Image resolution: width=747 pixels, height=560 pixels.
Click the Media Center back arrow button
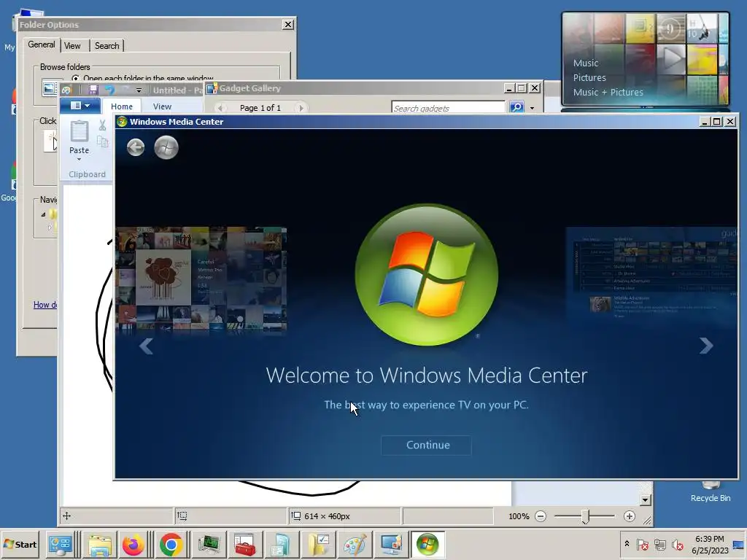pos(136,147)
